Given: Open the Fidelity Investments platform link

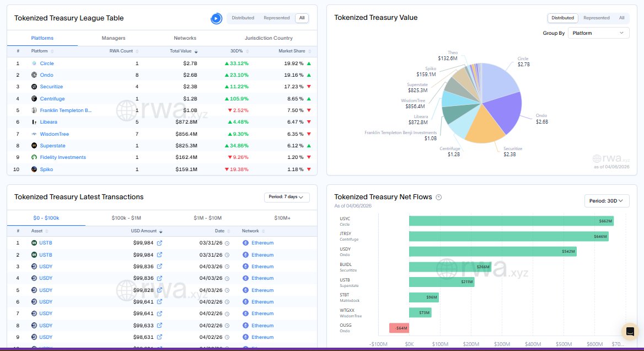Looking at the screenshot, I should click(63, 157).
